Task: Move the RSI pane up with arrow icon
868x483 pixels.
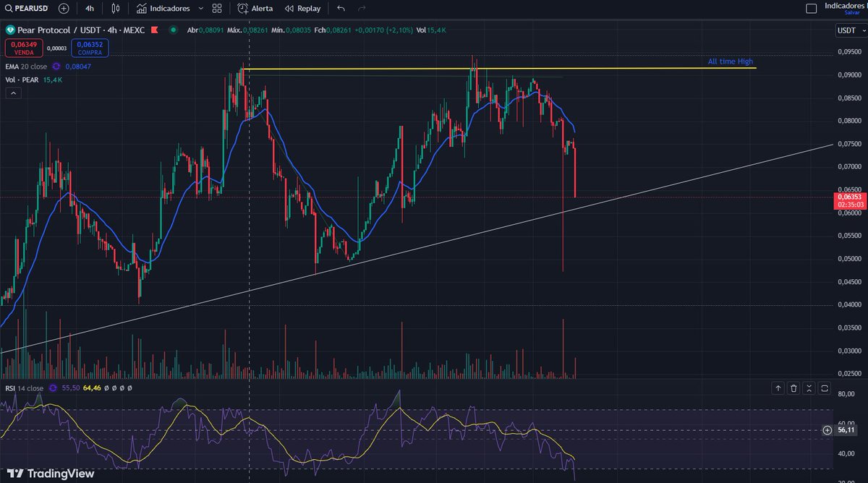Action: tap(778, 388)
